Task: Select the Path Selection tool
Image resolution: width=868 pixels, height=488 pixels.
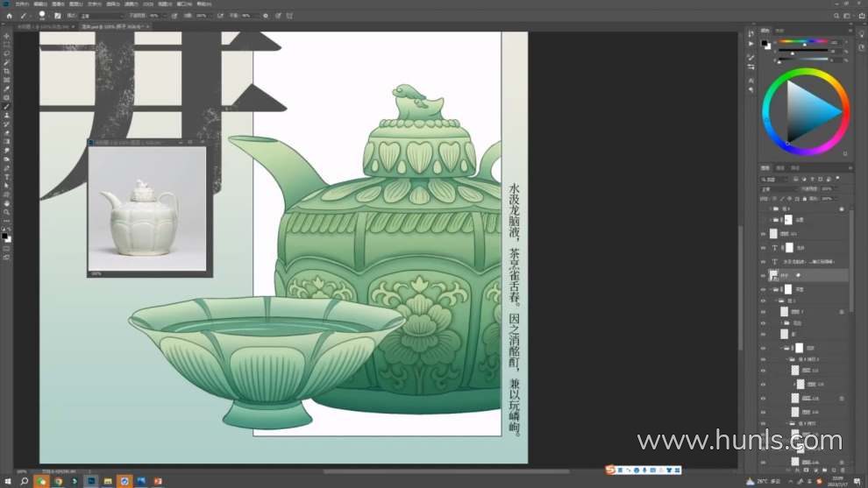Action: [7, 186]
